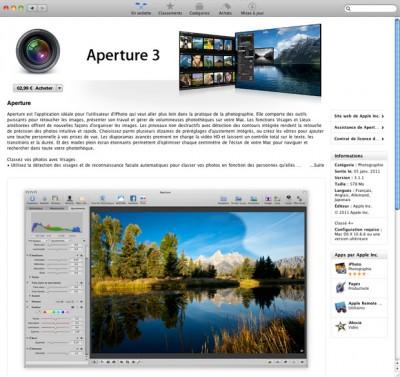
Task: Open the Pages app name link
Action: [x=354, y=284]
